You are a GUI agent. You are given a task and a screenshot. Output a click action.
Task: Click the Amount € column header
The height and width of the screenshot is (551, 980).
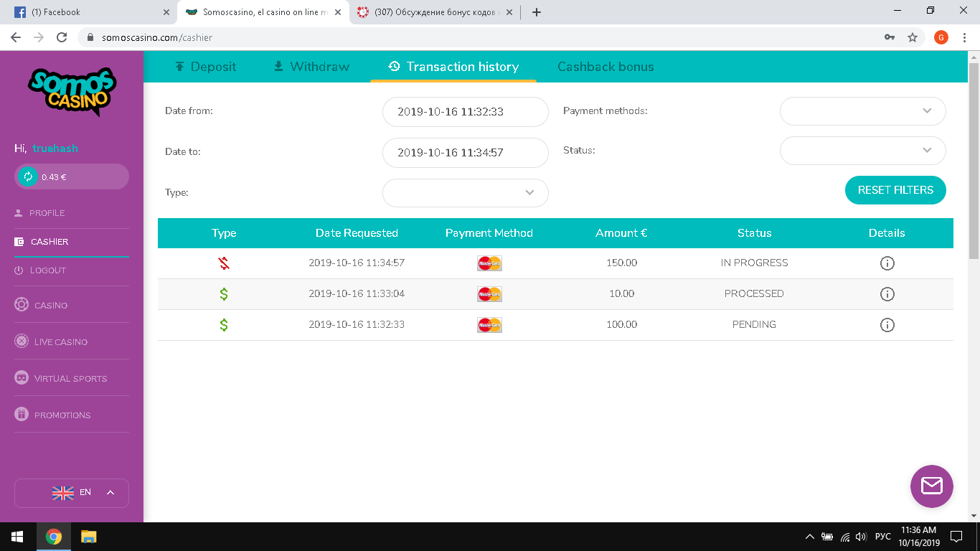point(621,233)
